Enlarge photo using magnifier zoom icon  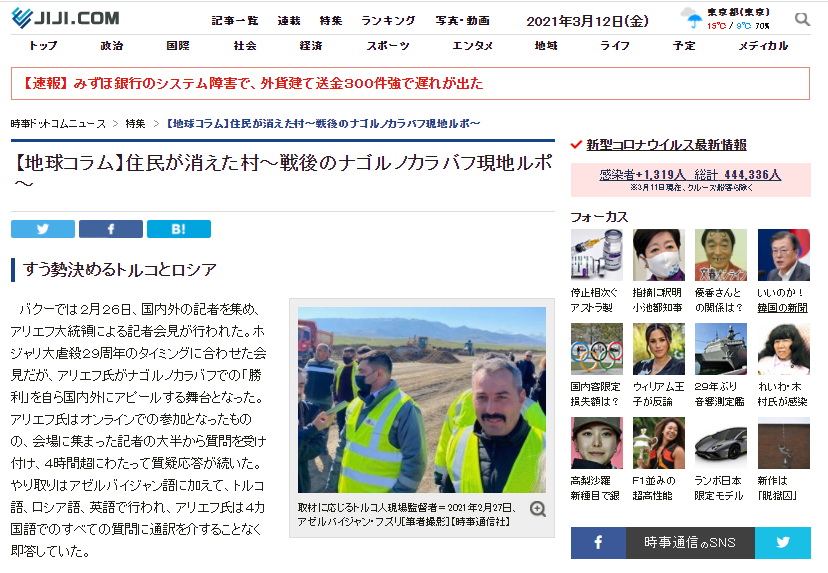pos(538,509)
